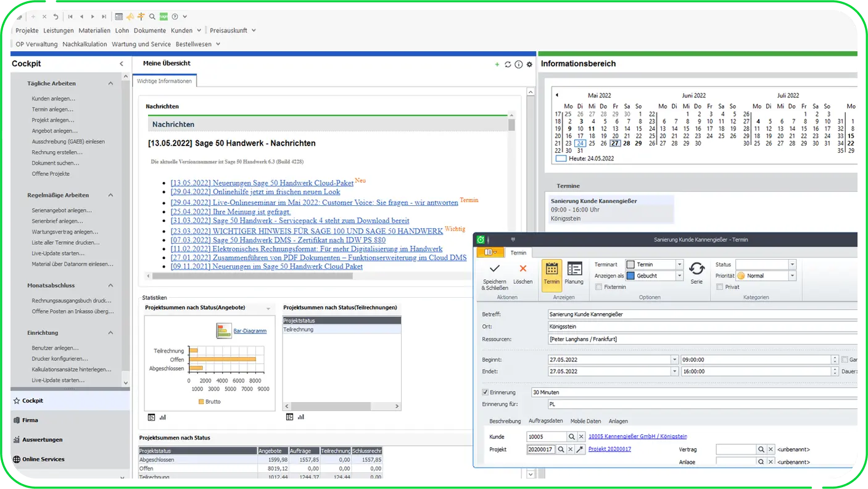
Task: Click the undo arrow in the top toolbar
Action: (x=56, y=17)
